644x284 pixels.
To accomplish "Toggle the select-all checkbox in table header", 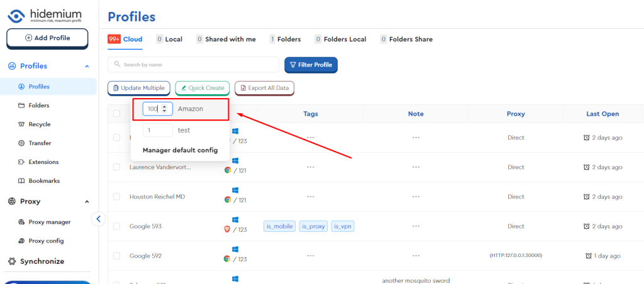I will (x=116, y=114).
